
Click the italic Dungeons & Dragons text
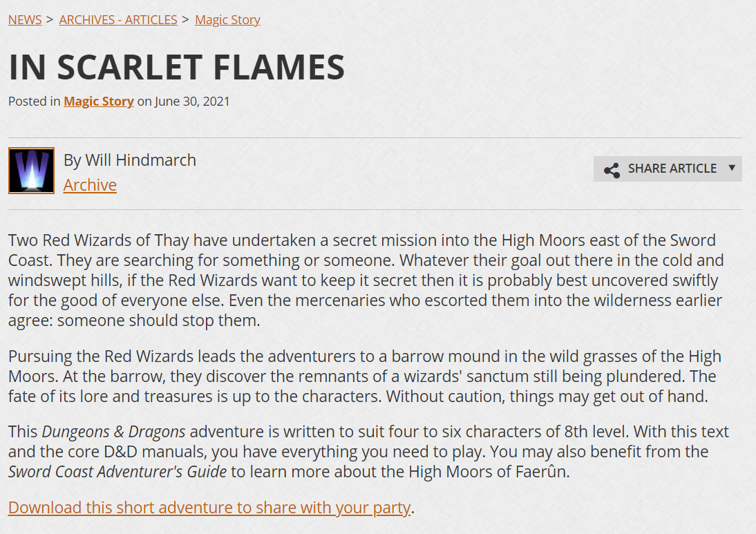(114, 431)
